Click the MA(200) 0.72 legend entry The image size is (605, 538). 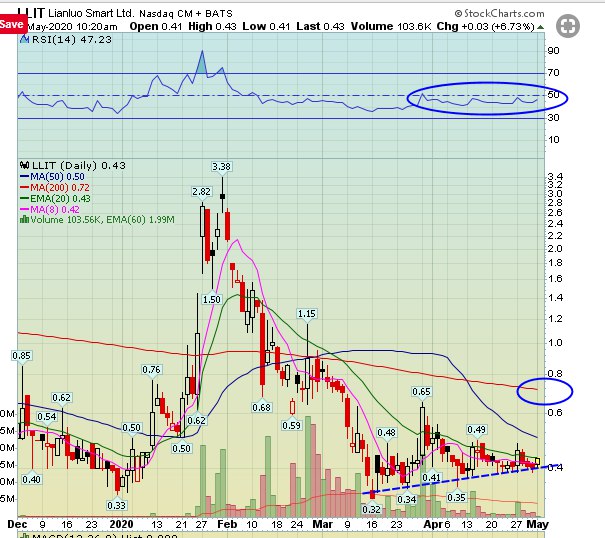(55, 188)
